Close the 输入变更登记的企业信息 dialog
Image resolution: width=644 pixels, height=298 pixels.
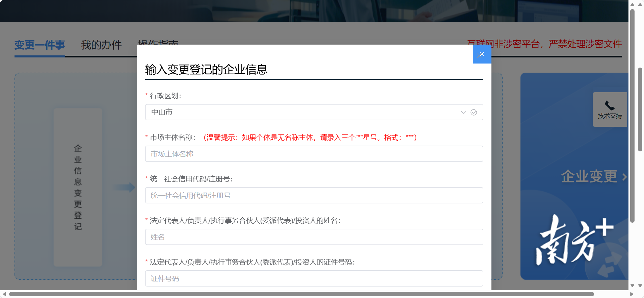pyautogui.click(x=482, y=54)
